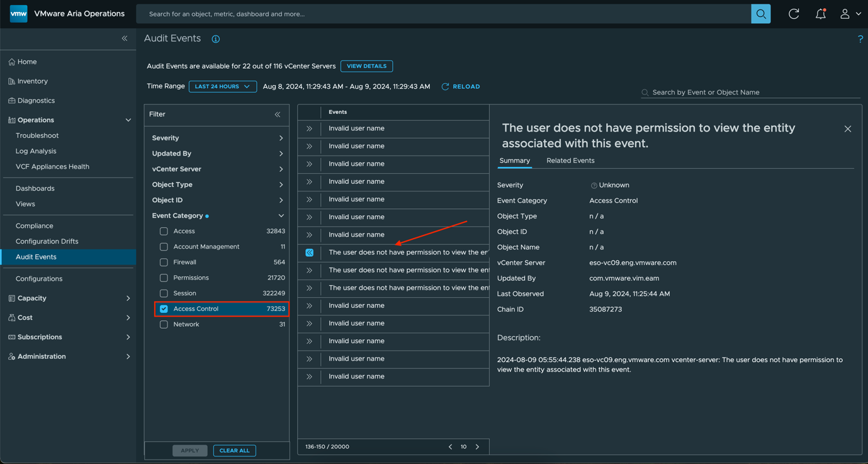The height and width of the screenshot is (464, 868).
Task: Click the Apply filter button
Action: [x=189, y=451]
